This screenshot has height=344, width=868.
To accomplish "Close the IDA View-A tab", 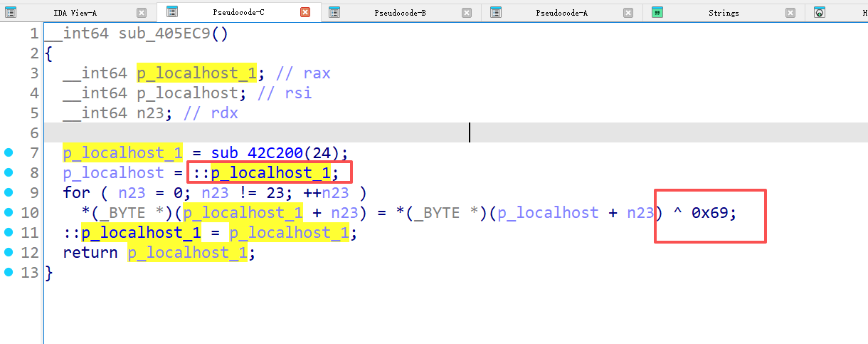I will coord(142,12).
